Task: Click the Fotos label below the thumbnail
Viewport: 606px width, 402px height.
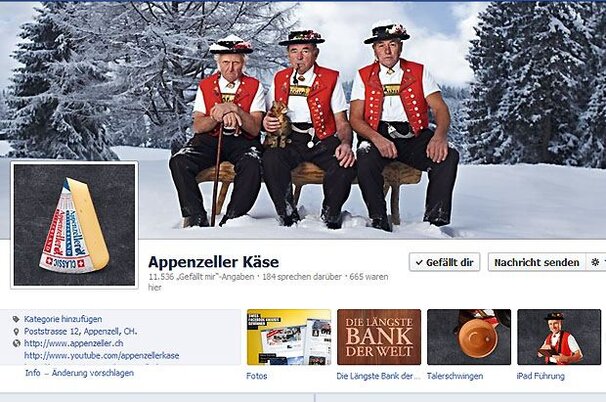Action: point(257,376)
